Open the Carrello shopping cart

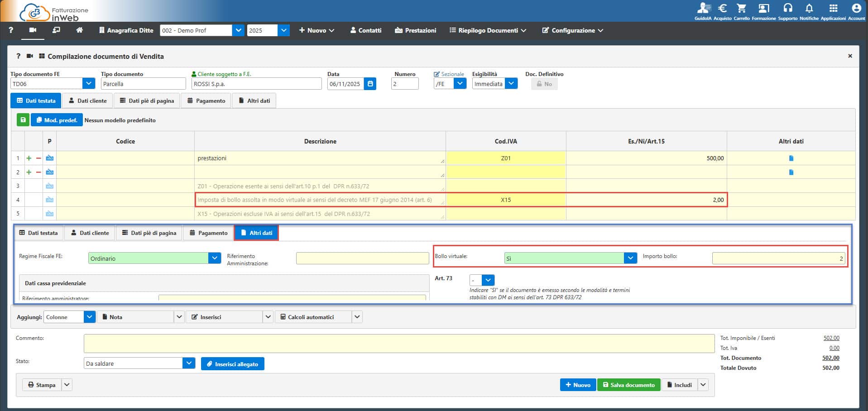point(741,9)
